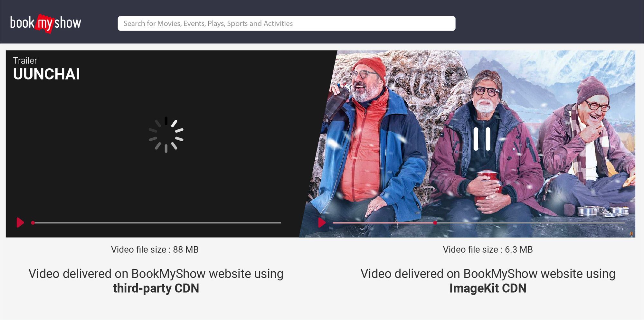
Task: Click the loading player's seek bar handle
Action: coord(33,223)
